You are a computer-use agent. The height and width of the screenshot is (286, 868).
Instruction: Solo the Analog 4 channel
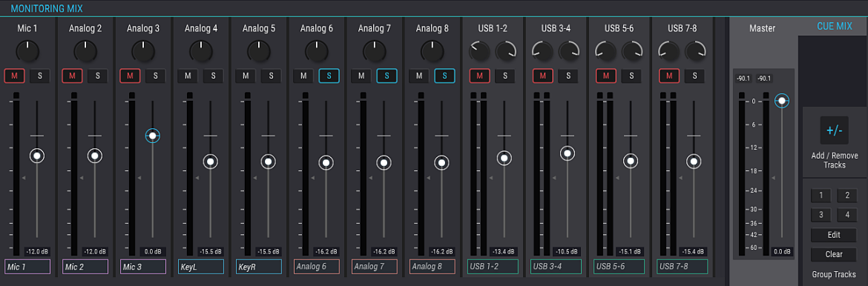pos(213,76)
